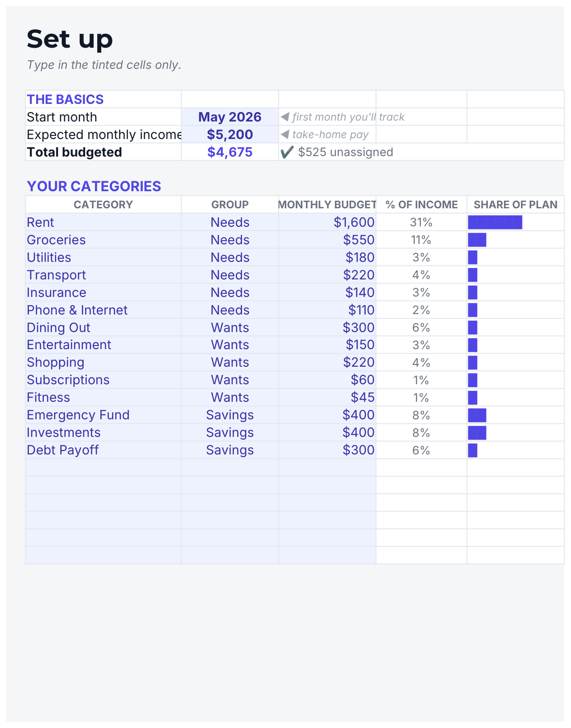
Task: Click the arrow icon before 'first month you'll track'
Action: 285,117
